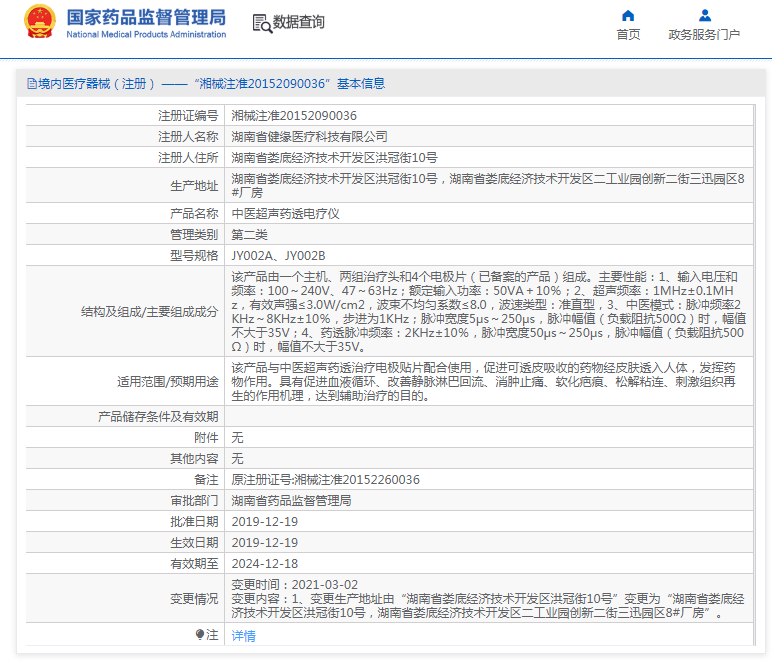Click the 生产地址 value ending #厂房
The height and width of the screenshot is (662, 772).
pos(488,186)
